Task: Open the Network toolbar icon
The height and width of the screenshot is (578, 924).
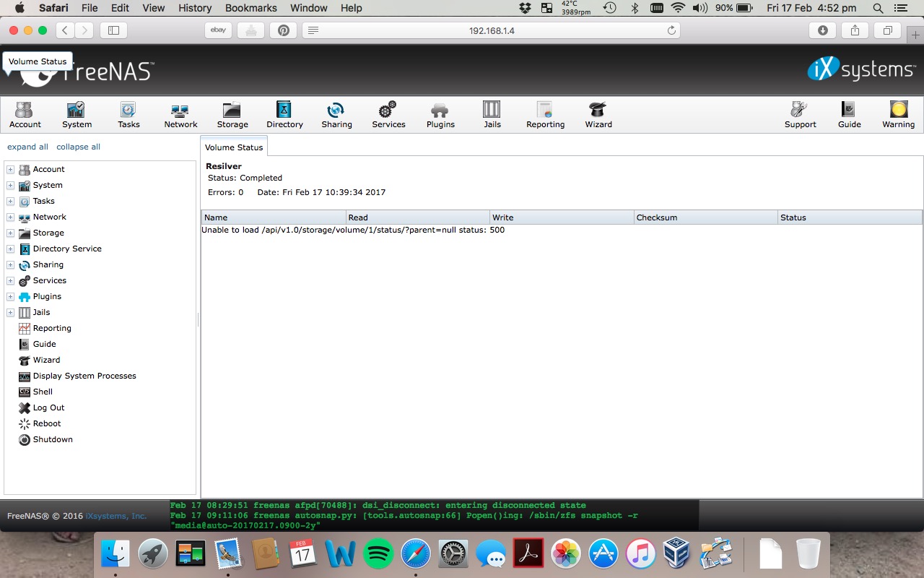Action: (180, 115)
